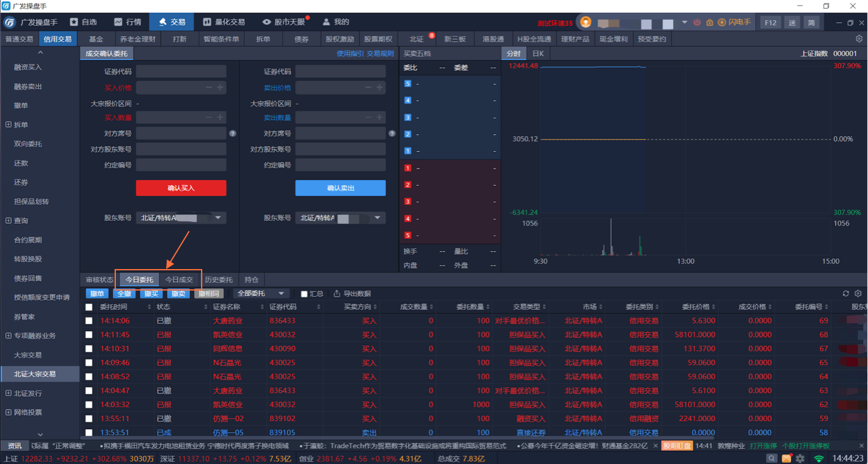Expand the 拆单 sidebar item
The image size is (868, 464).
(x=9, y=124)
